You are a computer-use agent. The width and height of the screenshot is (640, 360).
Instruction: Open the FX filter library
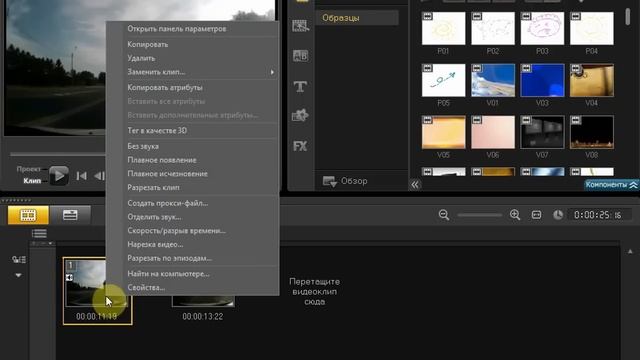pos(300,146)
